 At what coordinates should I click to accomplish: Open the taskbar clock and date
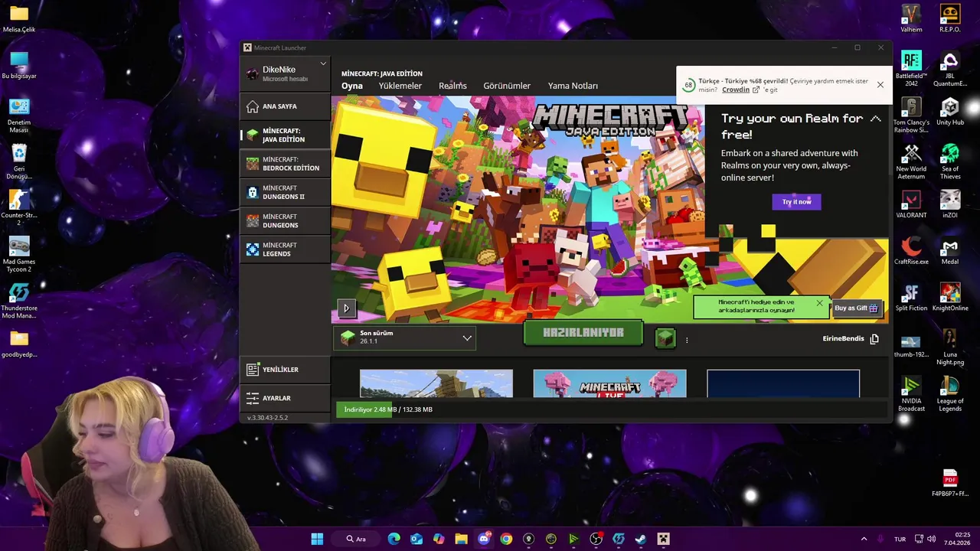click(x=957, y=539)
